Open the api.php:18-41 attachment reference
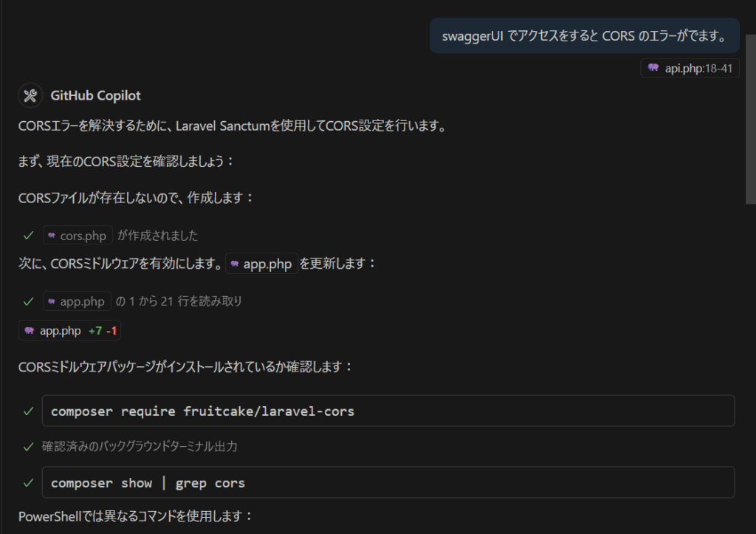Image resolution: width=756 pixels, height=534 pixels. pyautogui.click(x=690, y=69)
